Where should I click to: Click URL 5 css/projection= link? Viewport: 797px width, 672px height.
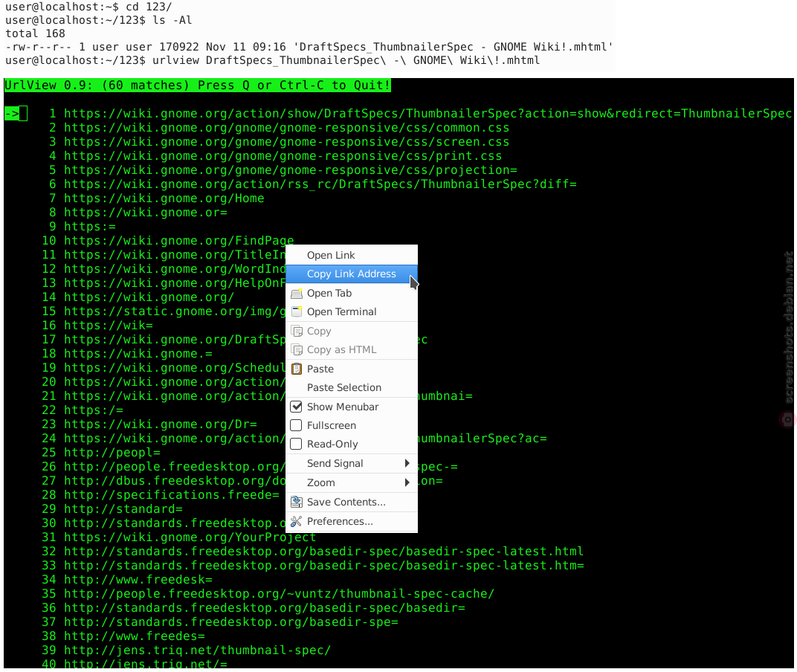pyautogui.click(x=290, y=170)
